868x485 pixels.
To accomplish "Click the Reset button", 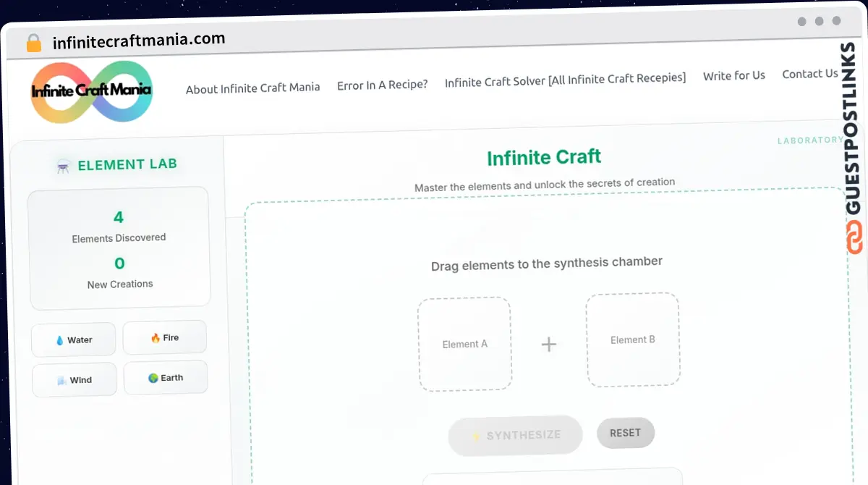I will 626,433.
